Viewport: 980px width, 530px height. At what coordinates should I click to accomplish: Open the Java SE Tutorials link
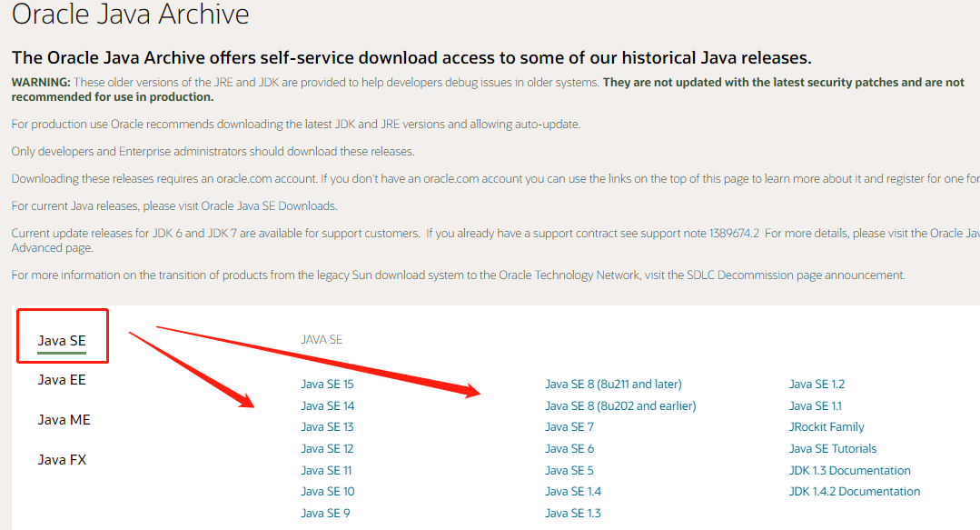point(833,449)
